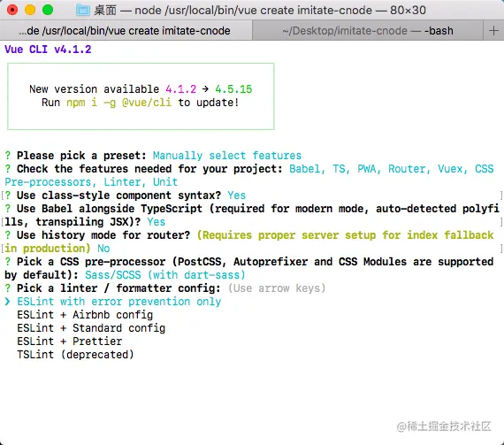Click the yellow minimize window button
Viewport: 504px width, 445px height.
coord(30,10)
